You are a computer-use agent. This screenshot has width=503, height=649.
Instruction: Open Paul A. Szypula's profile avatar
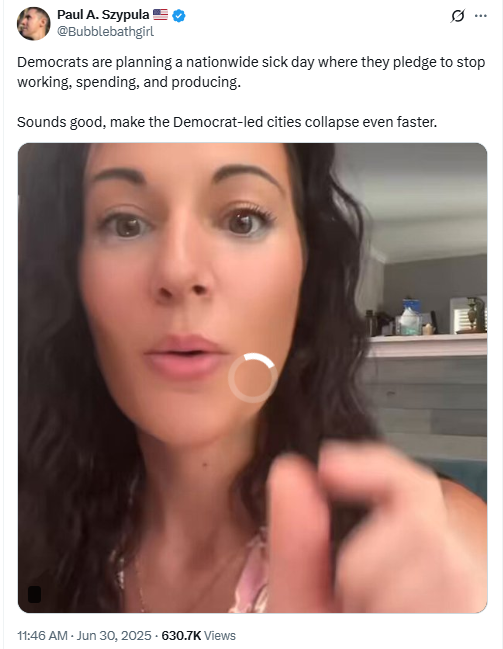34,24
